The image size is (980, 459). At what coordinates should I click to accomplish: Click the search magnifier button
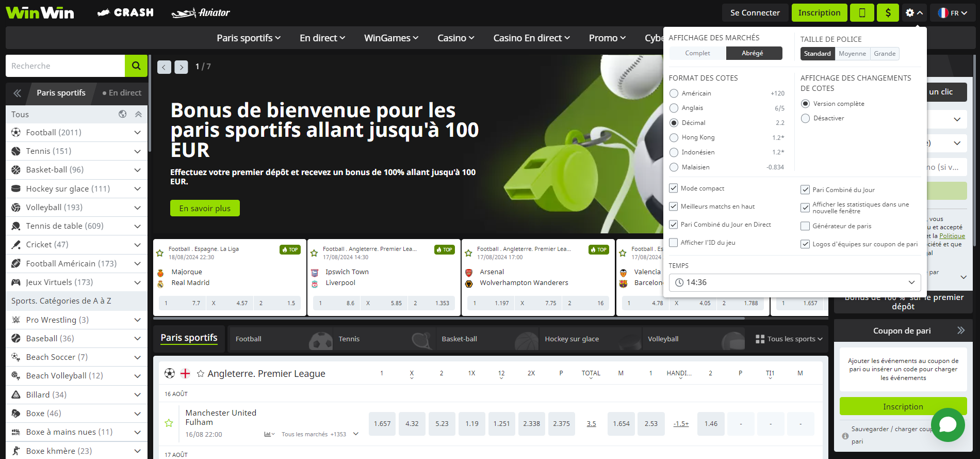click(136, 66)
